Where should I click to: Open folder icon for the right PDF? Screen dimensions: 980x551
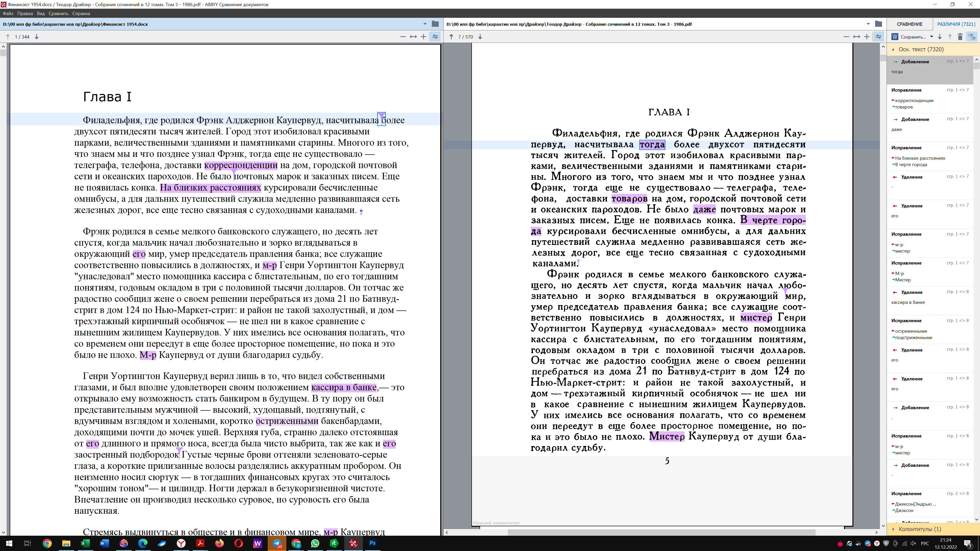pyautogui.click(x=878, y=24)
